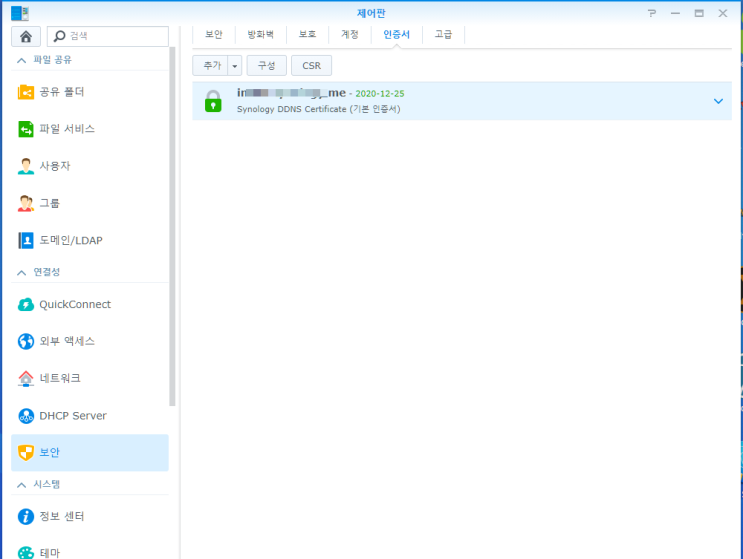Viewport: 743px width, 559px height.
Task: Open the 그룹 group icon
Action: 26,203
